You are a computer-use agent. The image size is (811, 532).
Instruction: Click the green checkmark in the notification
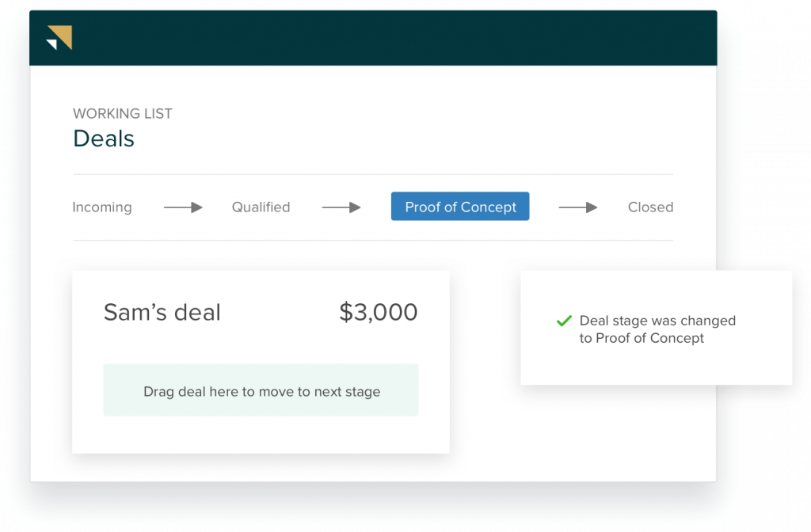click(564, 321)
